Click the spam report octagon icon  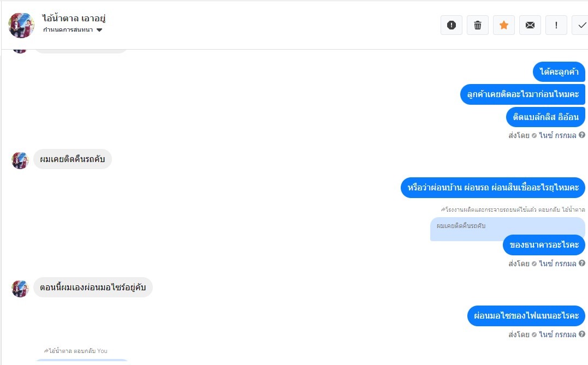point(452,25)
